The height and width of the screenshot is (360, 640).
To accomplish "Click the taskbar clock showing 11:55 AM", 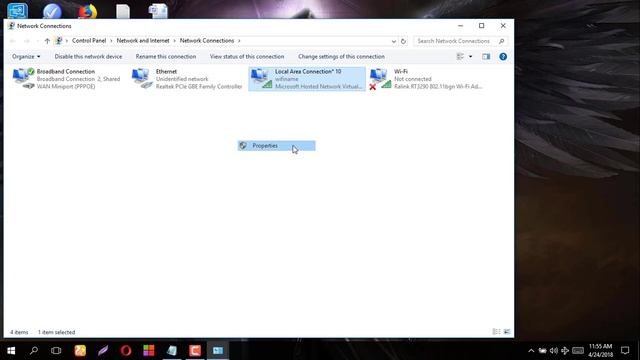I will (600, 350).
